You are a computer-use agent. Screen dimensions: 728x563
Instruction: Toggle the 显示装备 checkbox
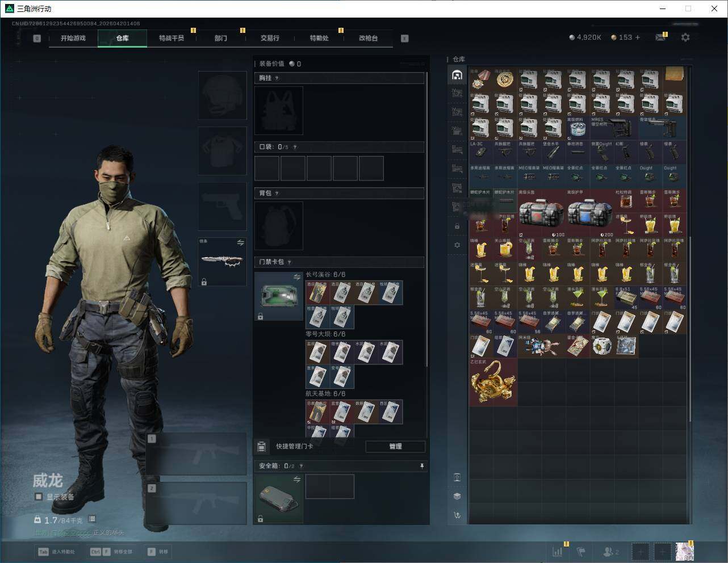coord(39,497)
